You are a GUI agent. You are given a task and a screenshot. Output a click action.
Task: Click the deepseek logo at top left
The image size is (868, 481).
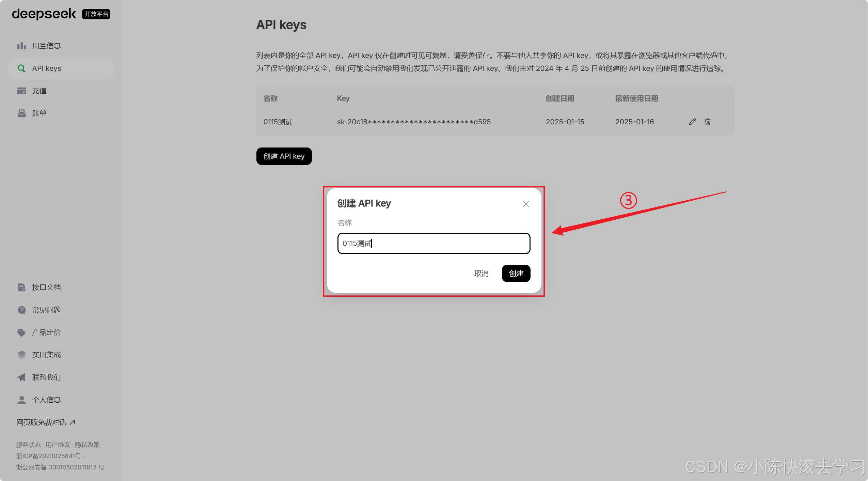[x=44, y=14]
